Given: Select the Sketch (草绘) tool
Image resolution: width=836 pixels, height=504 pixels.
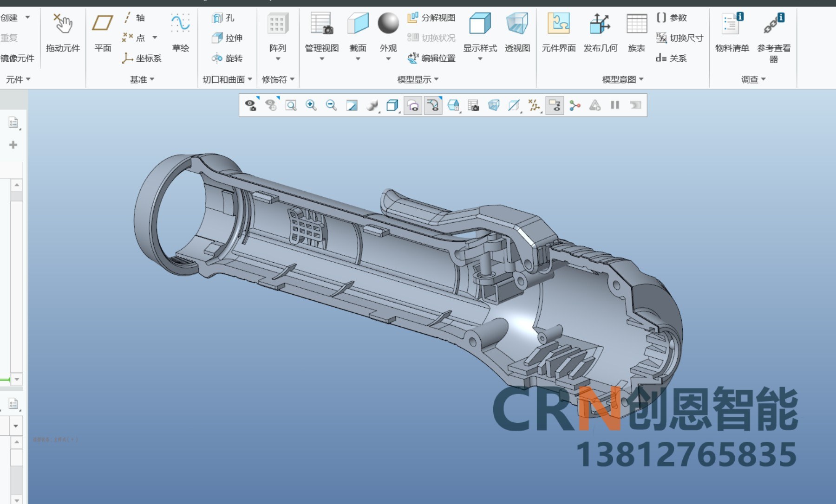Looking at the screenshot, I should coord(180,32).
